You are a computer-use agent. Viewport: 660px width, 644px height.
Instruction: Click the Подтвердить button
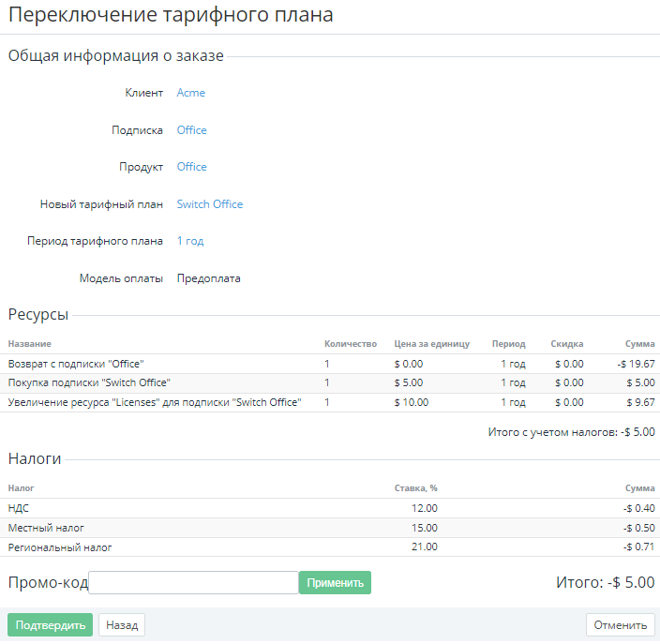50,625
